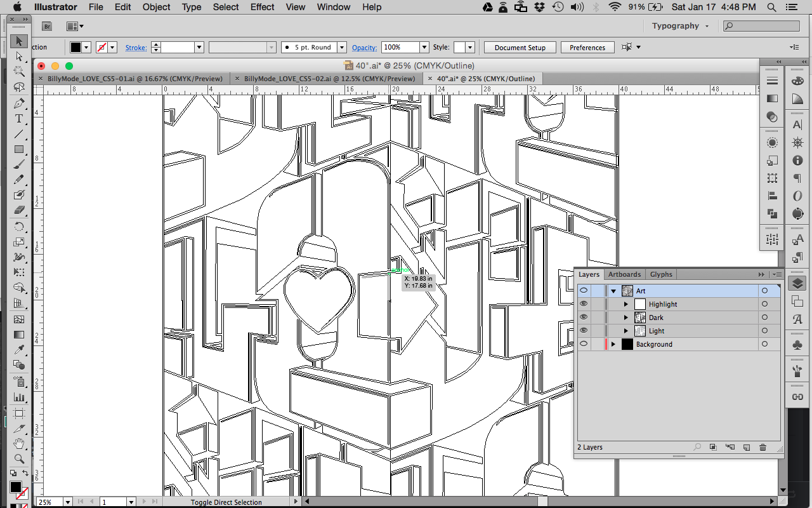Target the Background layer circle
This screenshot has height=508, width=812.
point(764,344)
